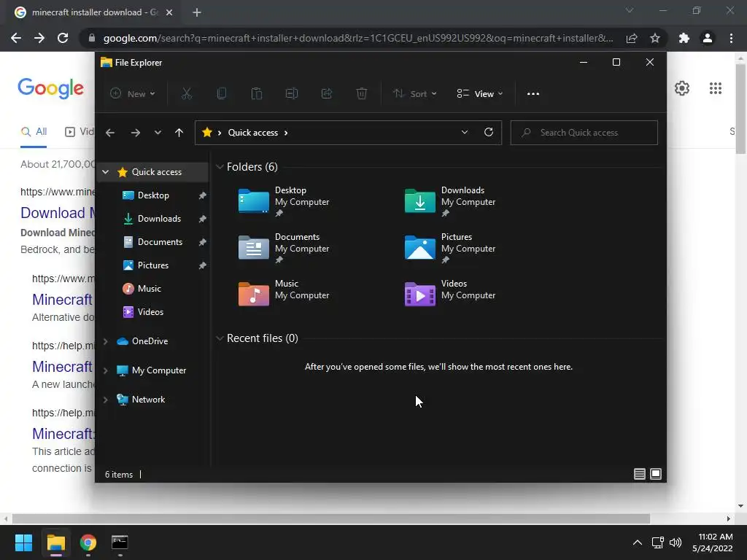Switch to details view icon in status bar

click(x=639, y=474)
